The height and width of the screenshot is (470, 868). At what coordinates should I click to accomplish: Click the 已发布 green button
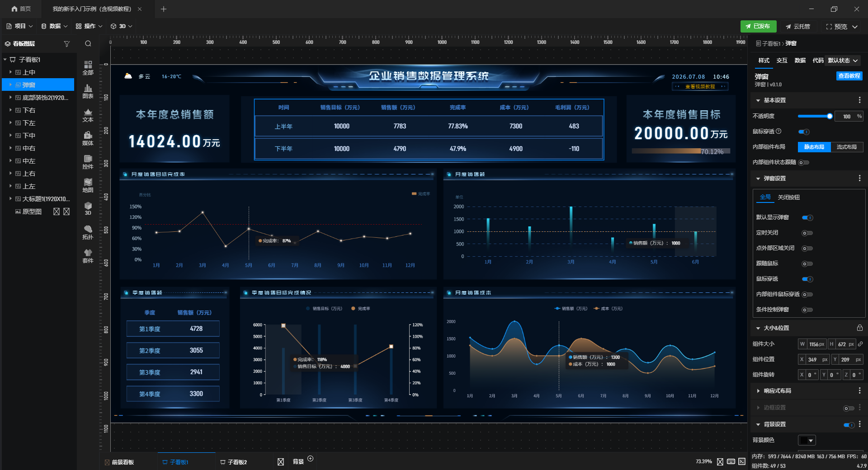point(758,26)
